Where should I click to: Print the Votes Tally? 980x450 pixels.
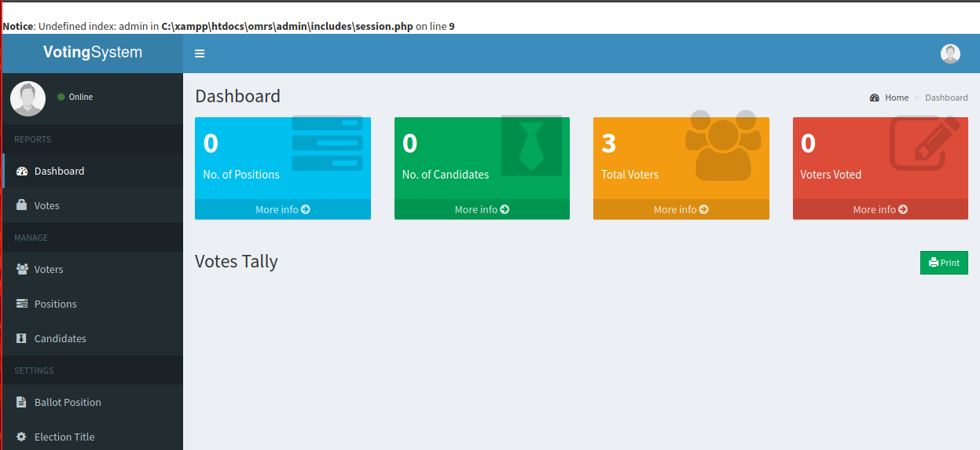(944, 263)
